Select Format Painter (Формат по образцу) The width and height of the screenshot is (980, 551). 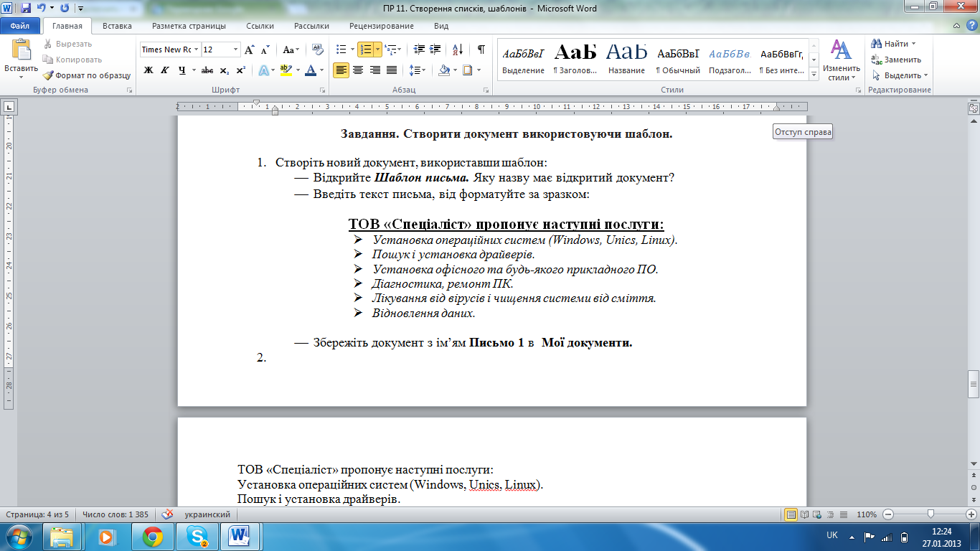pos(87,75)
